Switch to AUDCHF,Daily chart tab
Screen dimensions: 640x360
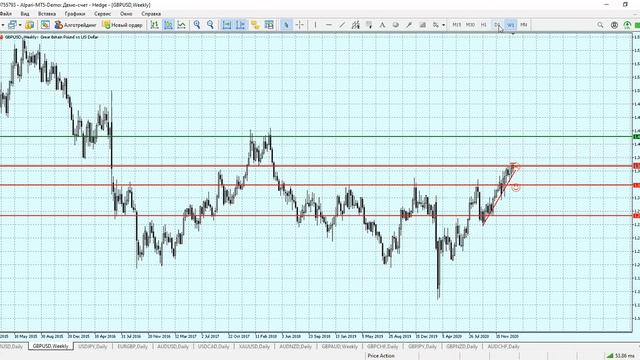tap(503, 347)
